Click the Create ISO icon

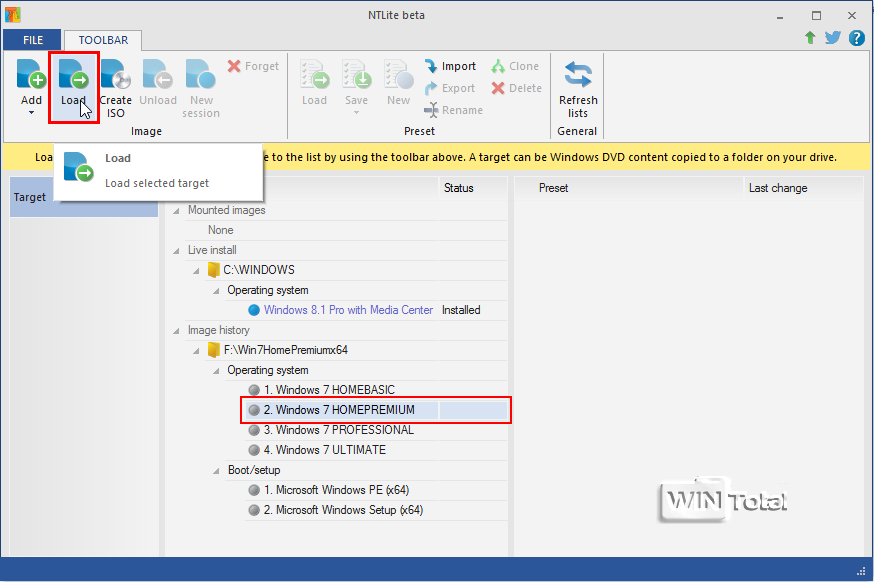click(x=115, y=74)
